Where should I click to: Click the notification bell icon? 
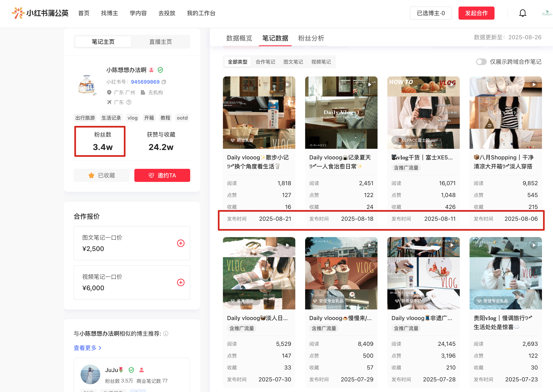(523, 13)
